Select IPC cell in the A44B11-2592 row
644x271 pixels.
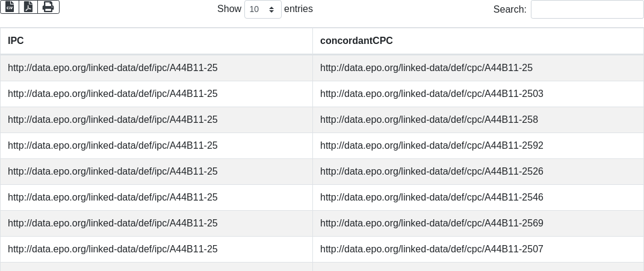[x=113, y=146]
